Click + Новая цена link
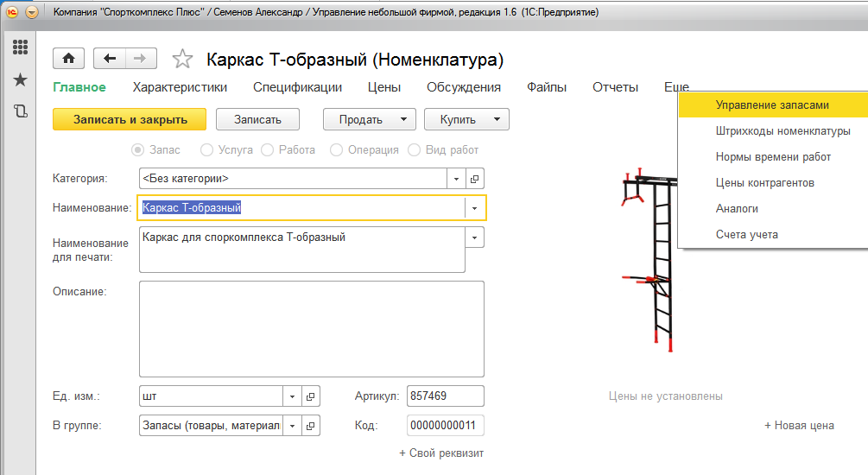 pos(799,426)
